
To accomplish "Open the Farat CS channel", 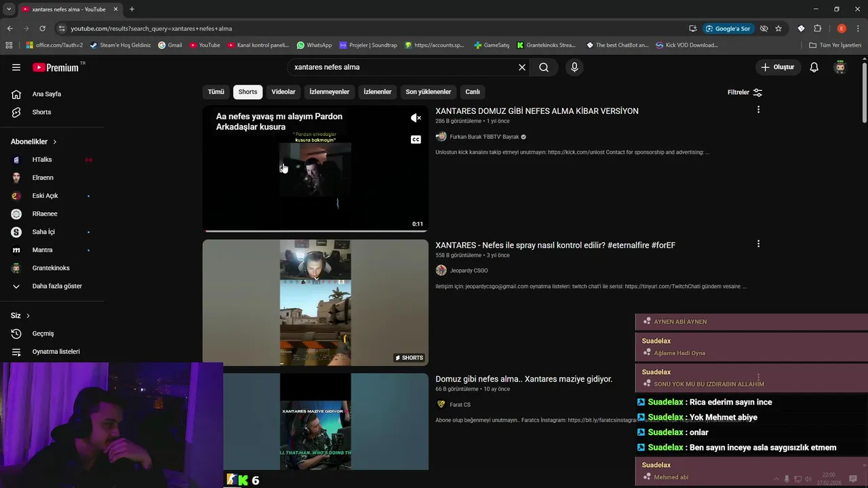I will click(460, 405).
